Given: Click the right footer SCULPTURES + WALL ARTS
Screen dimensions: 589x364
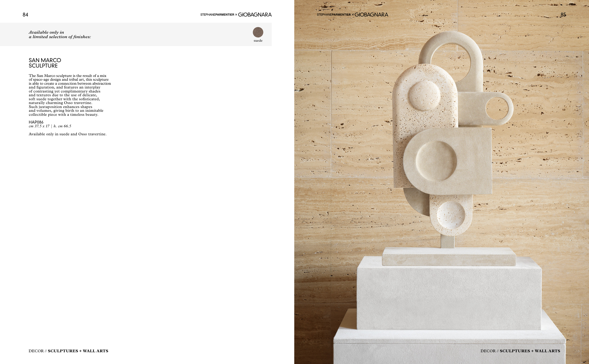Looking at the screenshot, I should pyautogui.click(x=530, y=351).
